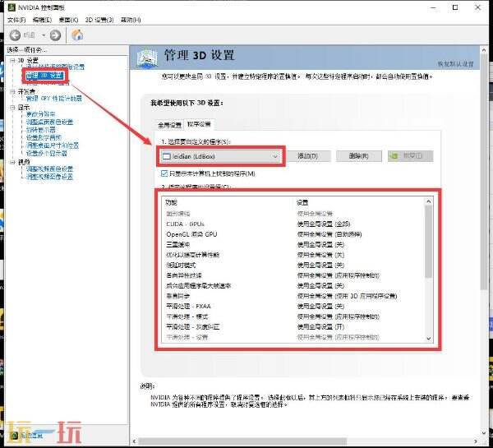This screenshot has height=448, width=493.
Task: Click CUDA setting value 使用全局设置 (全部)
Action: pyautogui.click(x=324, y=224)
